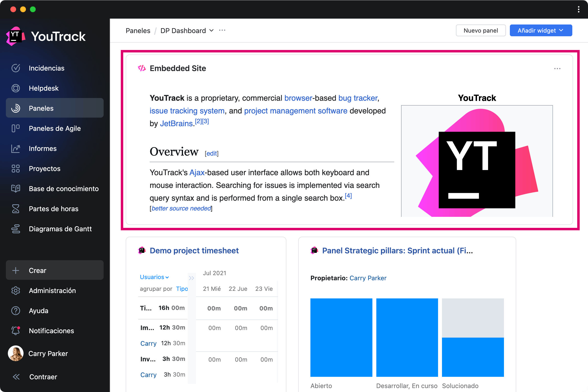The width and height of the screenshot is (588, 392).
Task: Click the Proyectos grid icon
Action: tap(15, 169)
